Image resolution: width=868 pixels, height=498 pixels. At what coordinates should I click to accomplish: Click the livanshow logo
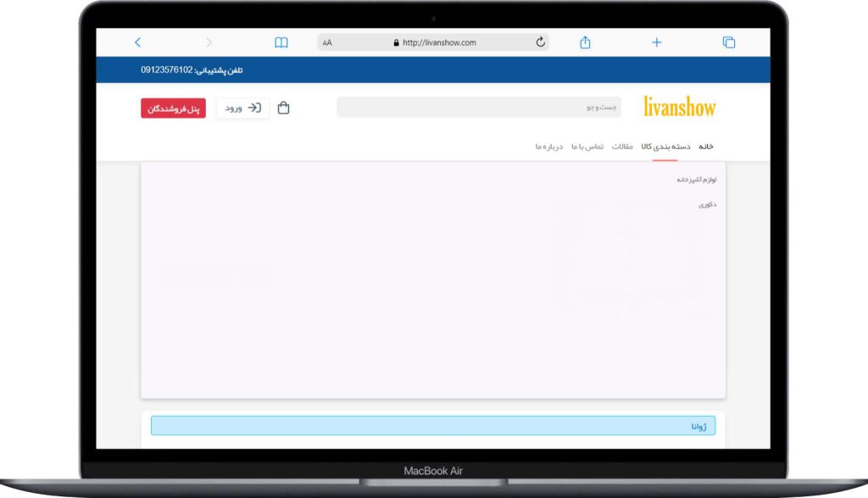pyautogui.click(x=679, y=108)
